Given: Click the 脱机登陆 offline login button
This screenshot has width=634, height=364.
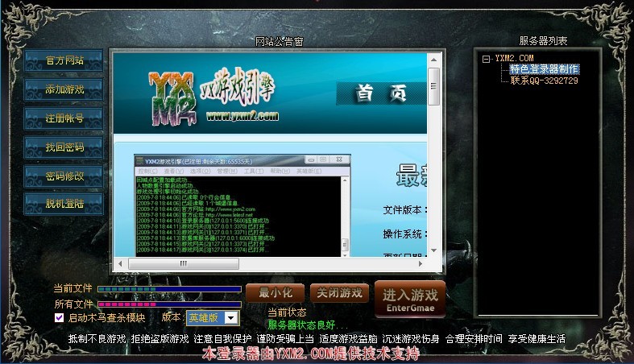Looking at the screenshot, I should [x=64, y=204].
